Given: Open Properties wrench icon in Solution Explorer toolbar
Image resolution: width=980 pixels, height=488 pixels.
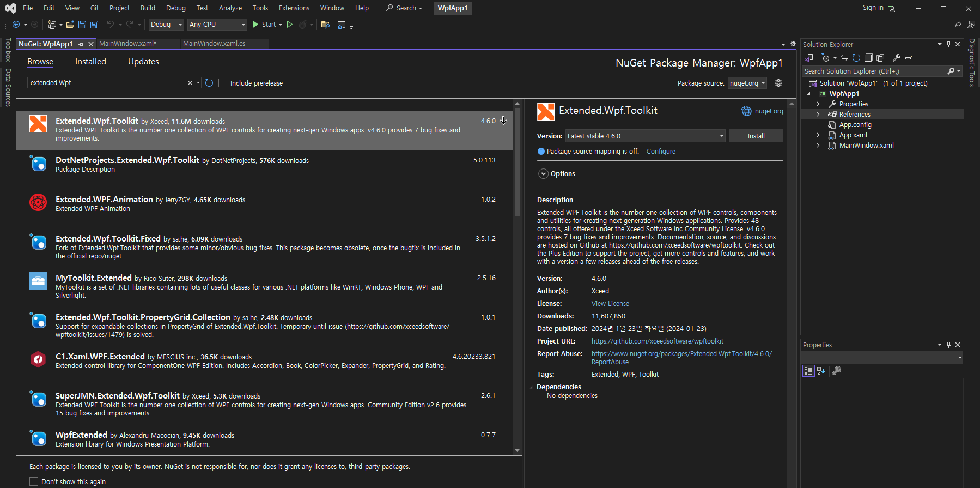Looking at the screenshot, I should pyautogui.click(x=897, y=58).
